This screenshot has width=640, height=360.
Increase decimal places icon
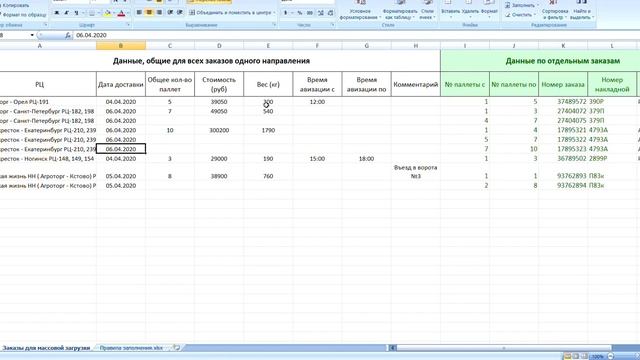(321, 13)
